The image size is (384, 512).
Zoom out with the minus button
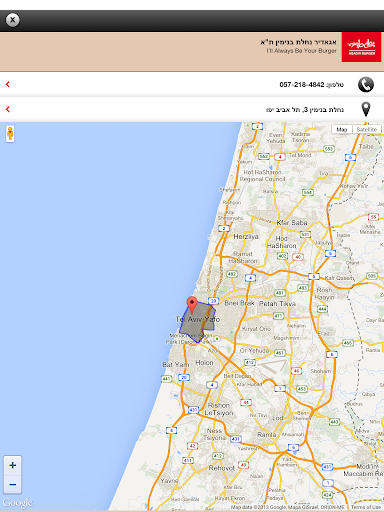point(13,484)
